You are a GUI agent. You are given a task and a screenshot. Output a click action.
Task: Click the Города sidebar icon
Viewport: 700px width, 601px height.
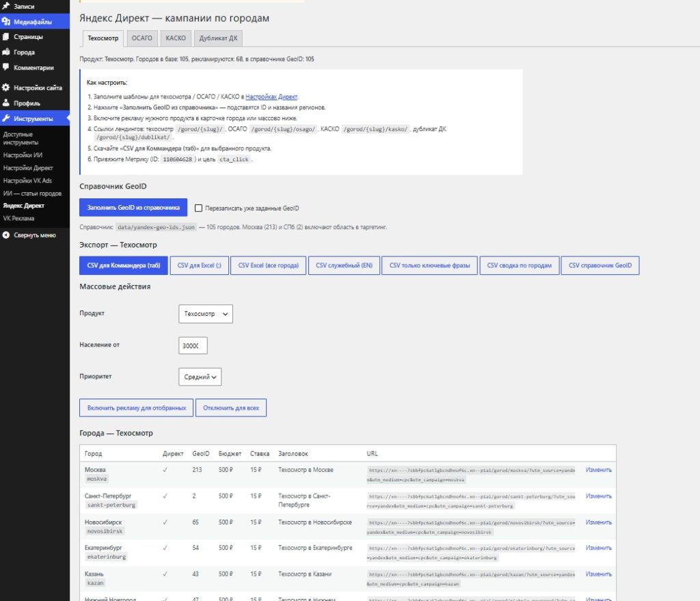tap(5, 52)
